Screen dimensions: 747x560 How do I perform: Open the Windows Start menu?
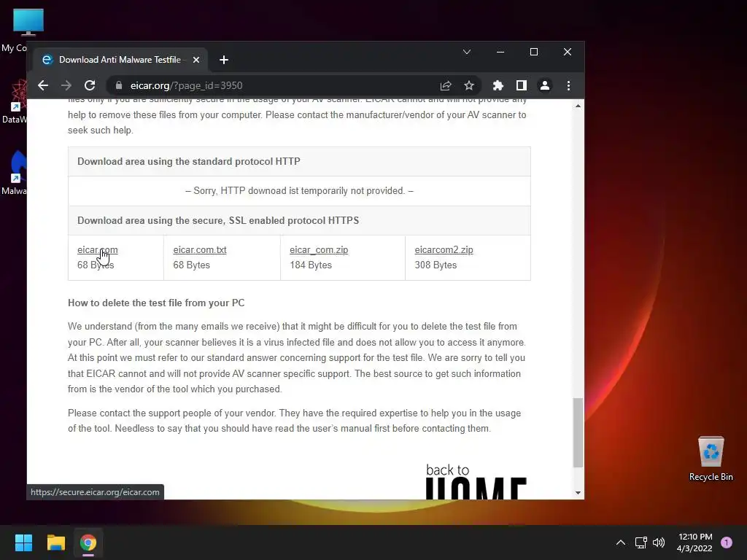coord(23,542)
